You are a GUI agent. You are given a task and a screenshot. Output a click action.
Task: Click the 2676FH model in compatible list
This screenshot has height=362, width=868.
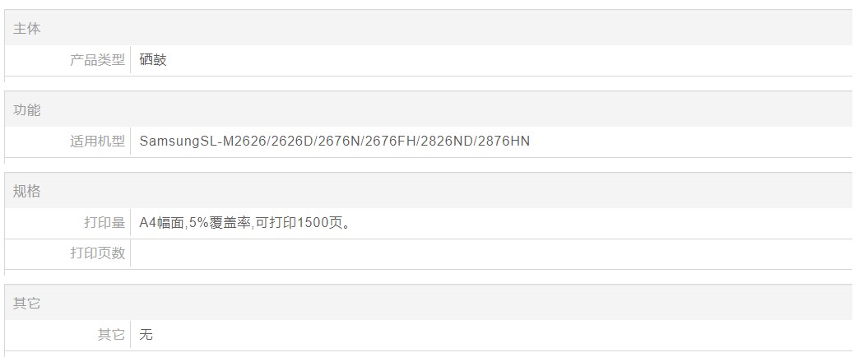(390, 142)
